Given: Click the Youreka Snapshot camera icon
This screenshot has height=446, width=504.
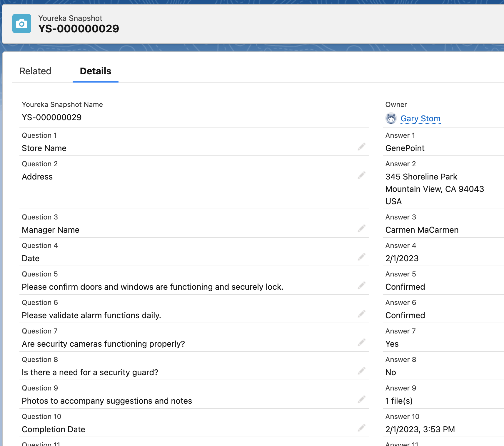Looking at the screenshot, I should click(22, 24).
